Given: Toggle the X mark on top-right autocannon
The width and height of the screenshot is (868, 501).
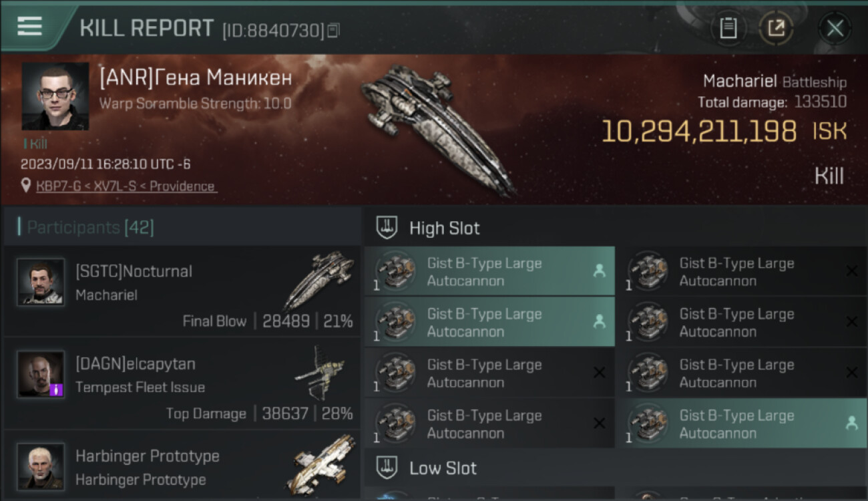Looking at the screenshot, I should coord(851,271).
